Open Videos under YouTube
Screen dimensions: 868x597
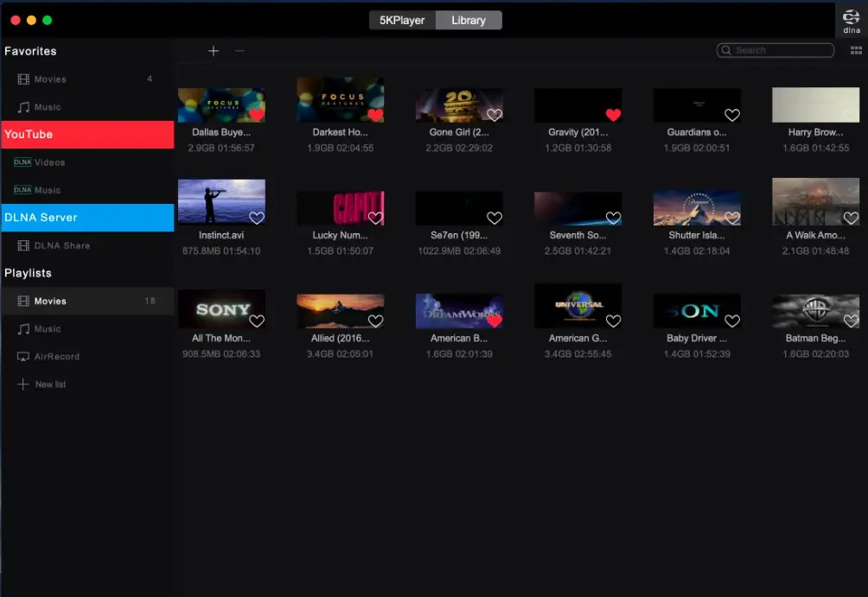coord(87,162)
